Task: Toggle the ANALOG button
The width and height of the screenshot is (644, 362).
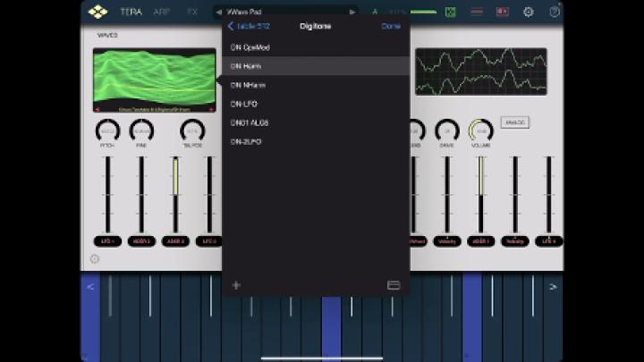Action: pos(515,122)
